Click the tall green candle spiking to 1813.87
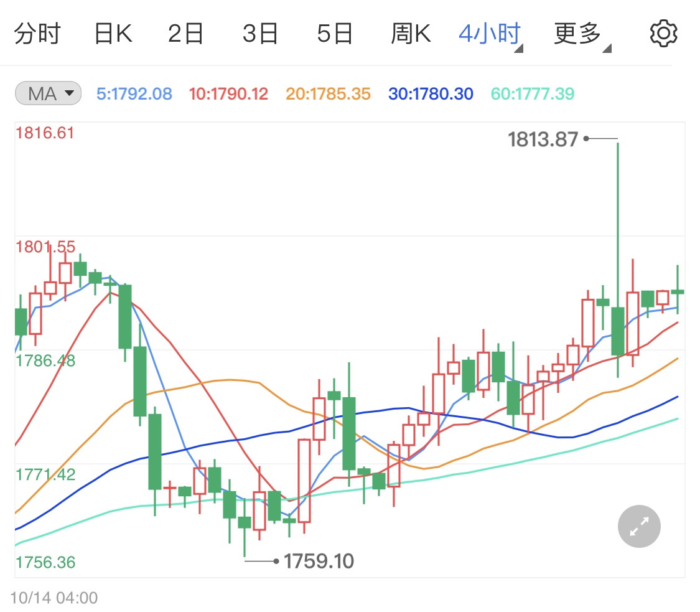This screenshot has height=612, width=700. pyautogui.click(x=618, y=330)
